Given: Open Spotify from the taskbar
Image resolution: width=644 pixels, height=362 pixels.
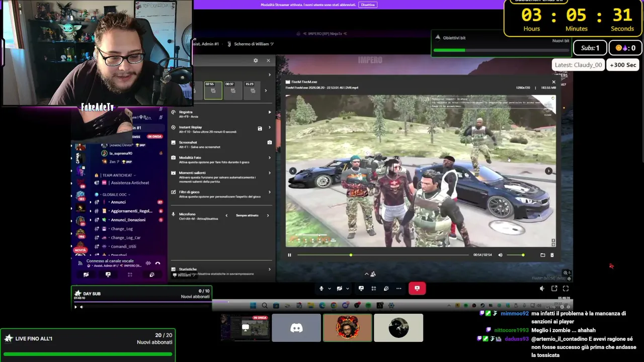Looking at the screenshot, I should (x=368, y=305).
